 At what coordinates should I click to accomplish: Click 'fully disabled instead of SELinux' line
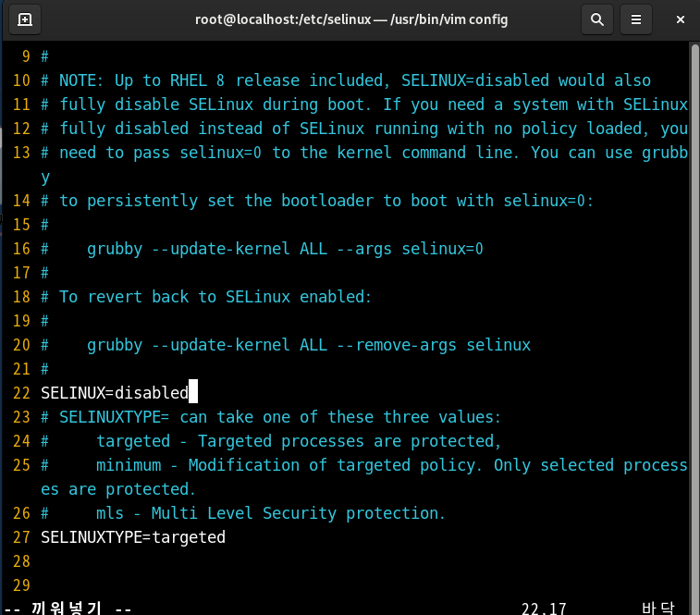coord(364,129)
